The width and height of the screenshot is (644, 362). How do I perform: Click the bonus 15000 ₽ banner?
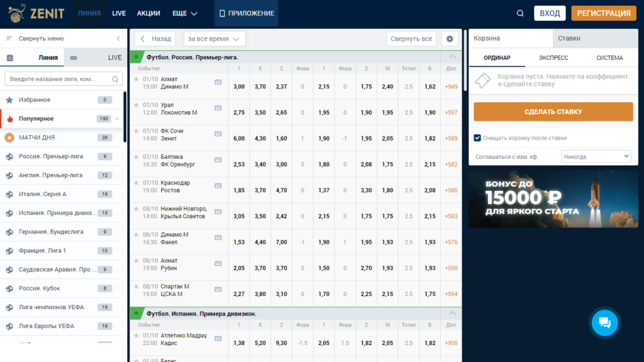click(x=553, y=199)
